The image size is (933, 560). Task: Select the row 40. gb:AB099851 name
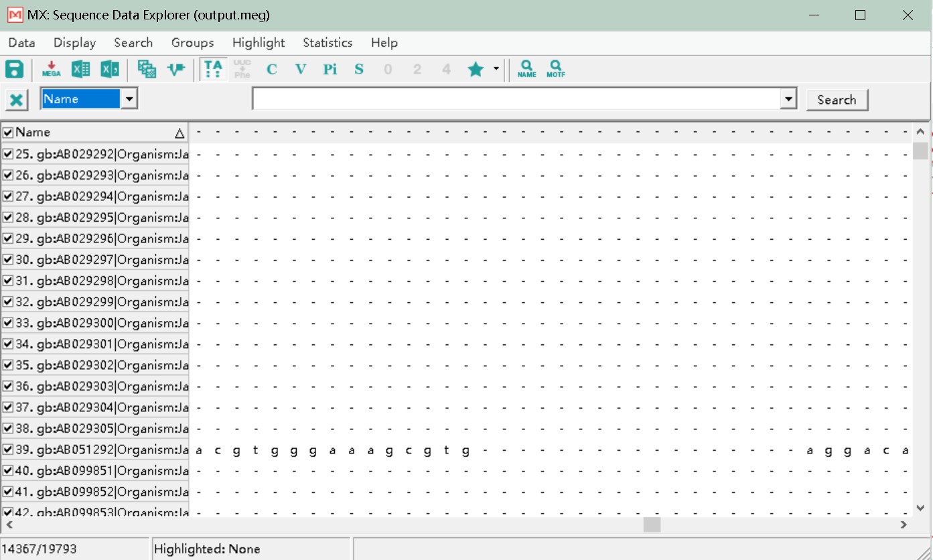coord(102,471)
